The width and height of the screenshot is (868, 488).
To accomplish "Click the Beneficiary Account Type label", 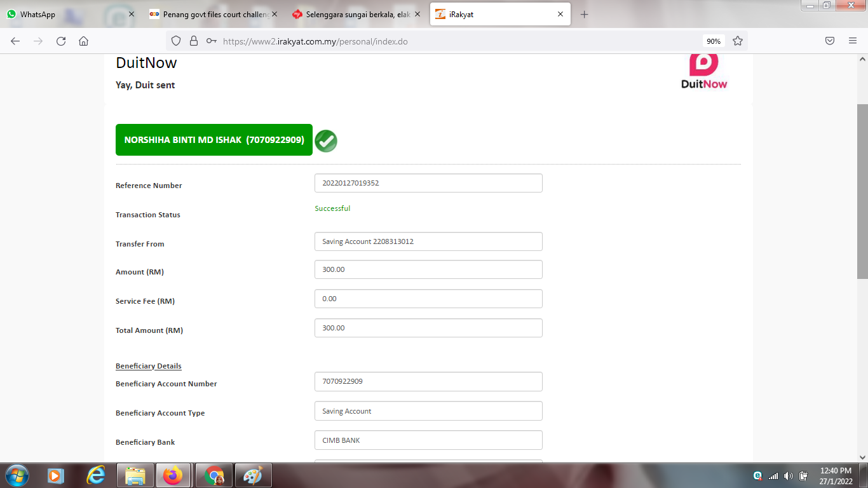I will (x=160, y=413).
